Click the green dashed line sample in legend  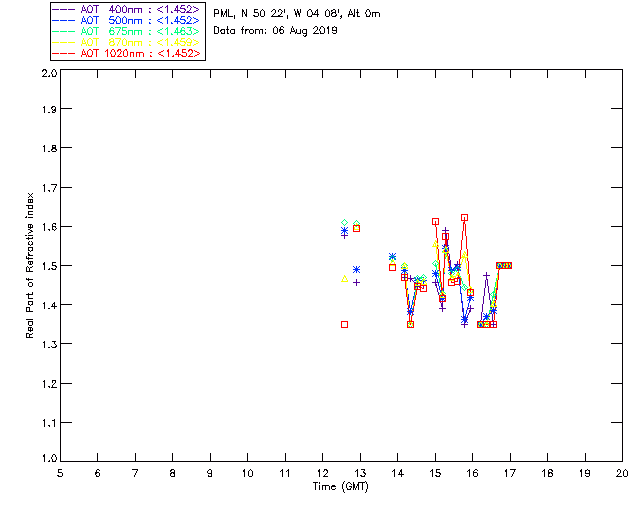tap(64, 32)
